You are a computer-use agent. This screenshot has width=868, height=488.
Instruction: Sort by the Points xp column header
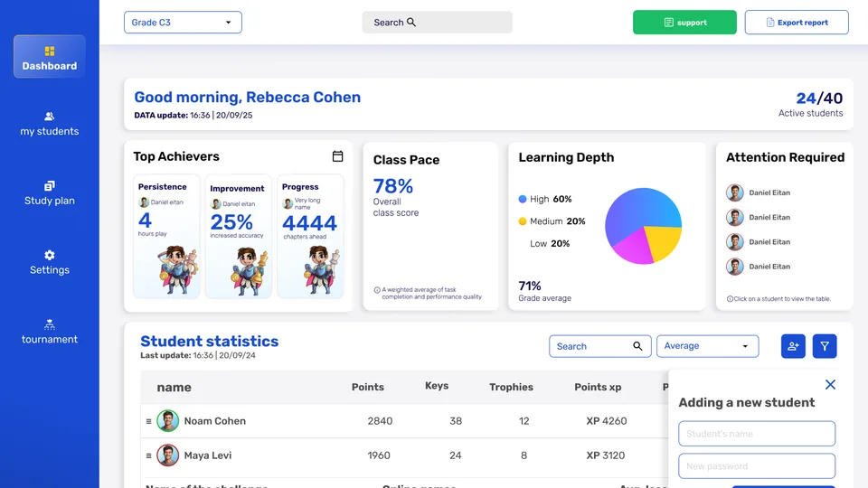pos(598,387)
